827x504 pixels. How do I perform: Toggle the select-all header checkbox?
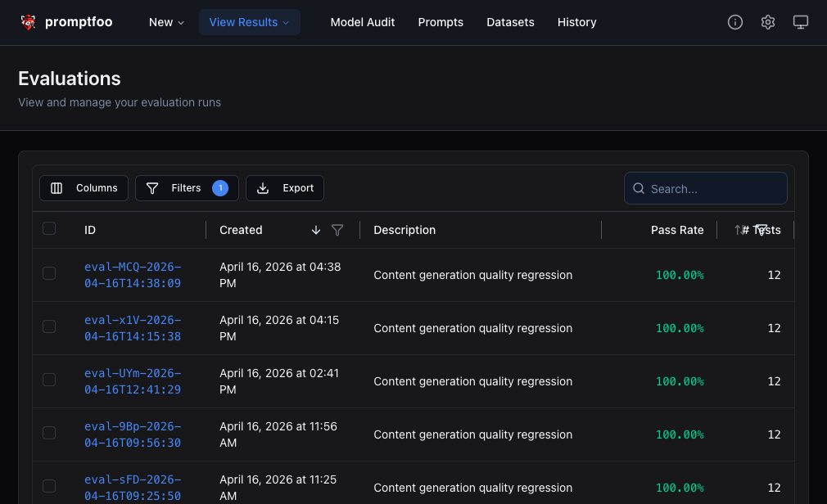click(49, 228)
